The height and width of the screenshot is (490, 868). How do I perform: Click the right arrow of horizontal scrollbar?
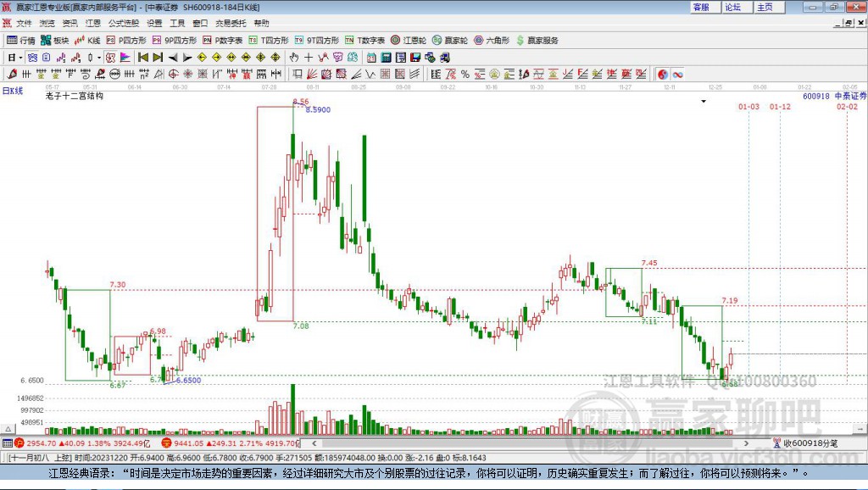click(x=746, y=443)
